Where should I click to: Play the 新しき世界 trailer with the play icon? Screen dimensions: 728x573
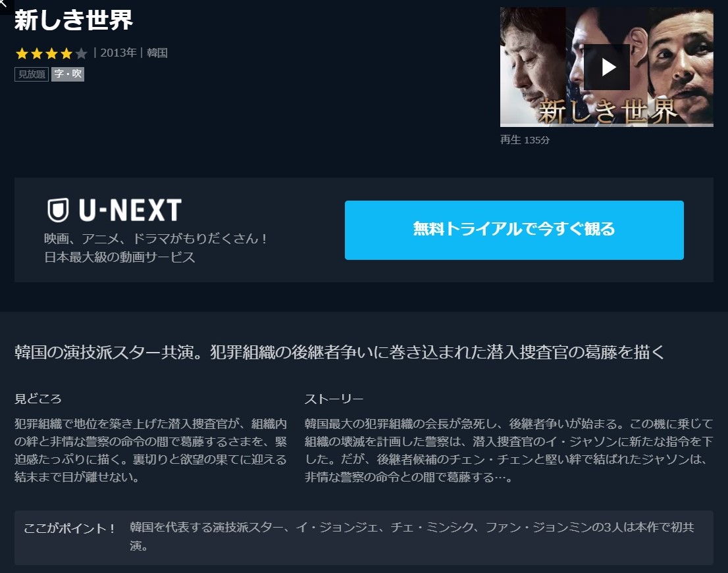[606, 67]
